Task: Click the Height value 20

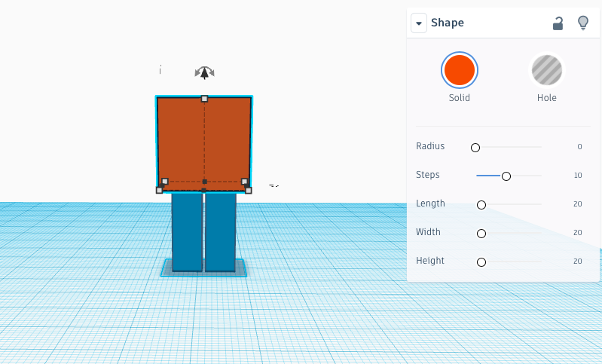Action: tap(578, 261)
